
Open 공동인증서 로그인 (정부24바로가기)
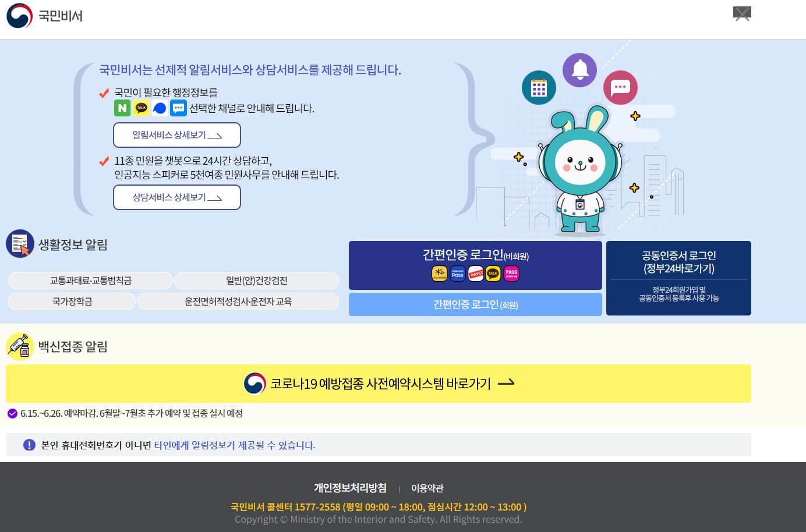(678, 278)
